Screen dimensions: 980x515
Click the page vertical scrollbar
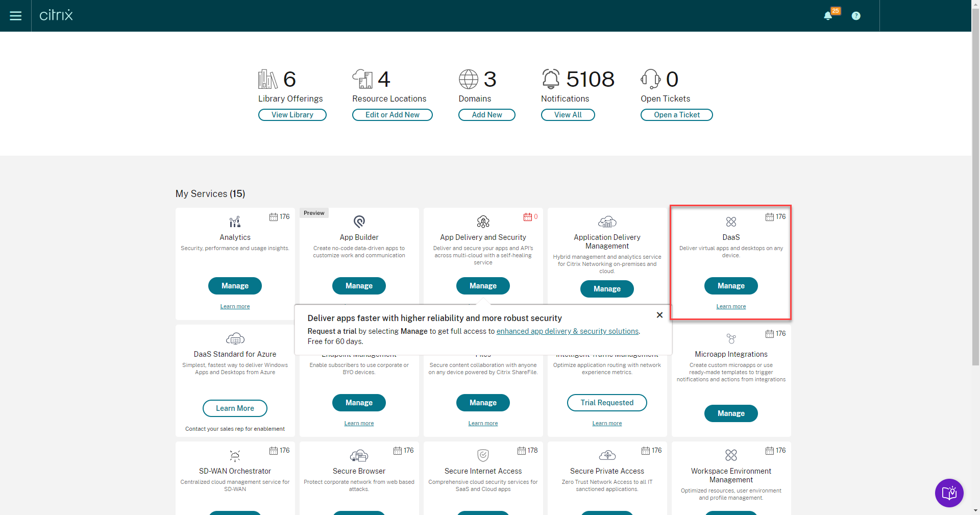coord(975,186)
